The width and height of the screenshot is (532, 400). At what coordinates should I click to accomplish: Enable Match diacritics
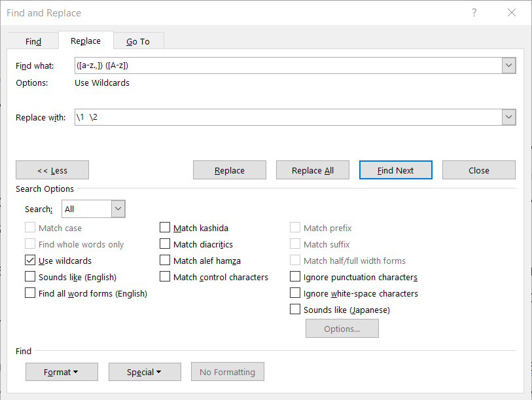[165, 244]
